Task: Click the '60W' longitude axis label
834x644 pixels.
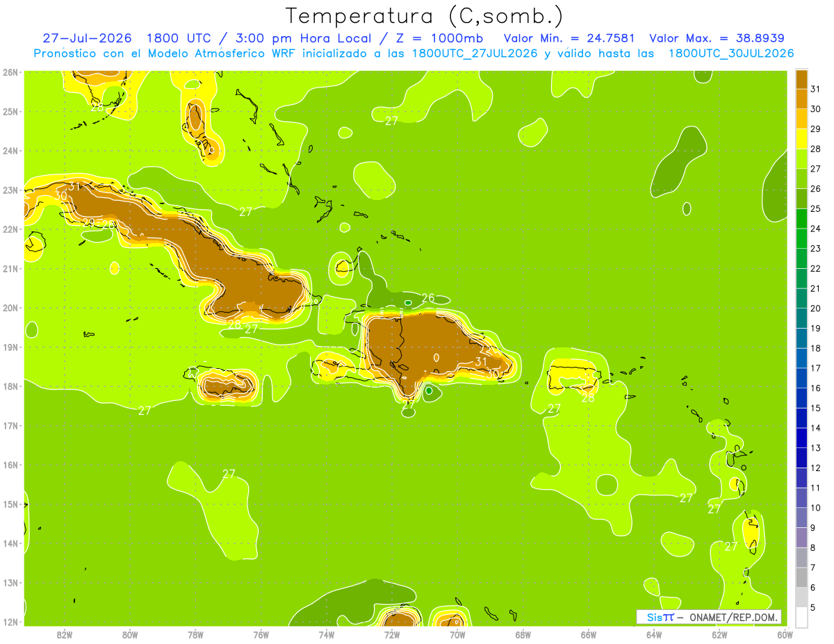Action: pyautogui.click(x=785, y=634)
